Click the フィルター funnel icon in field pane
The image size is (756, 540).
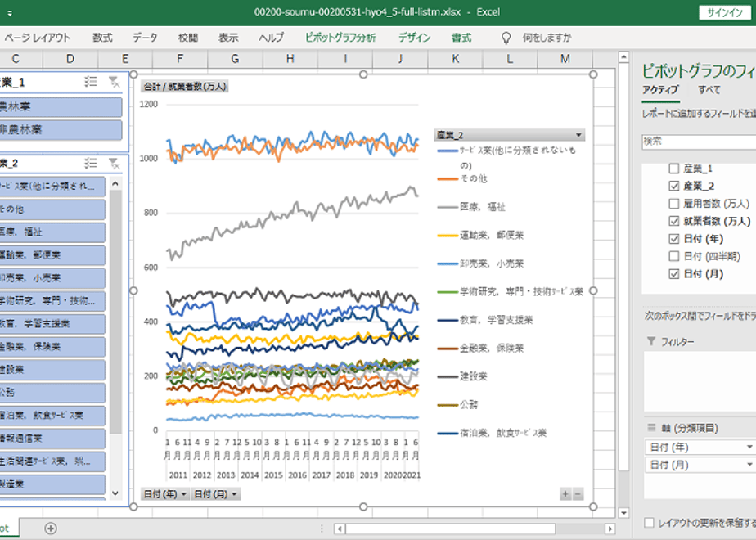pyautogui.click(x=651, y=341)
